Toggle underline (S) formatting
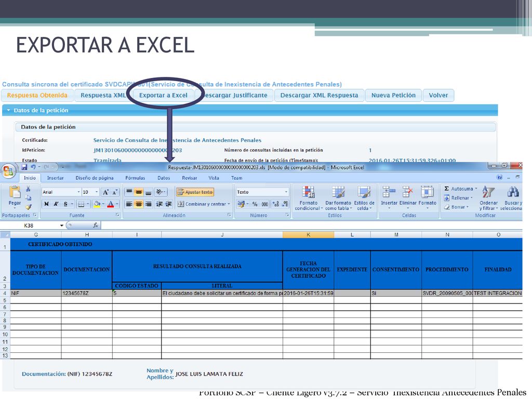The width and height of the screenshot is (532, 399). 65,204
